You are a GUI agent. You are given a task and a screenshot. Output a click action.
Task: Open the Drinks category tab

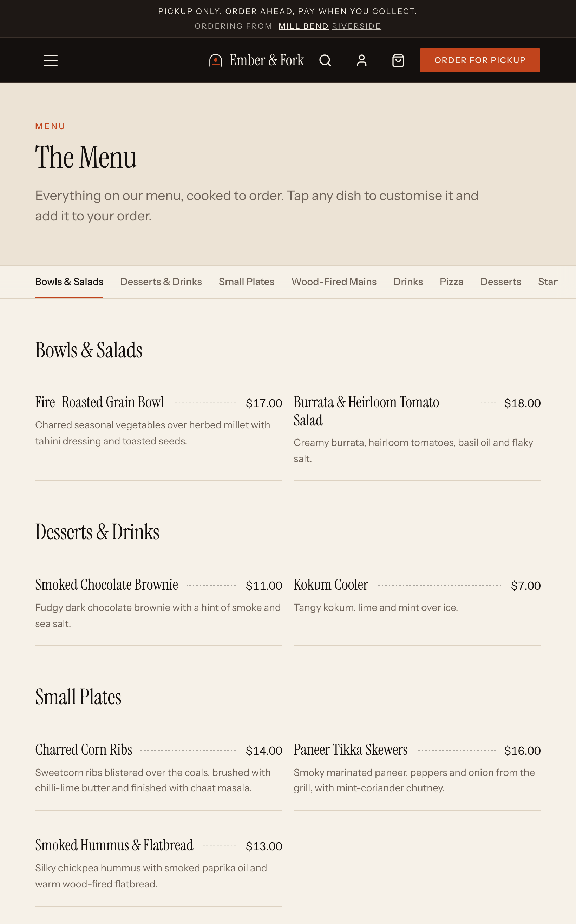(x=408, y=282)
